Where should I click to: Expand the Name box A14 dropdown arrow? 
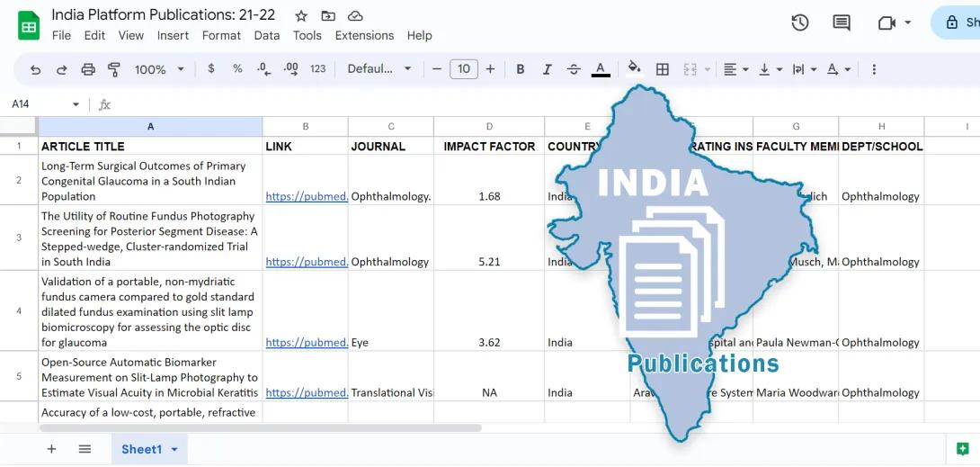[x=76, y=104]
